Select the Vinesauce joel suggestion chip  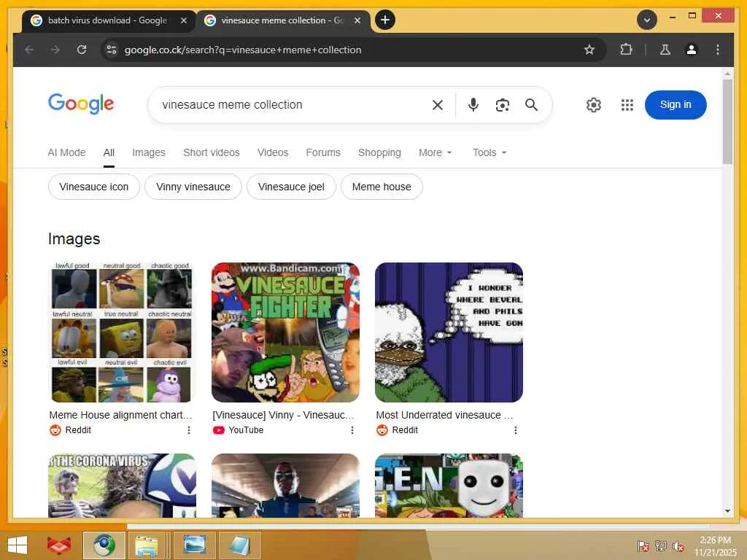click(291, 187)
